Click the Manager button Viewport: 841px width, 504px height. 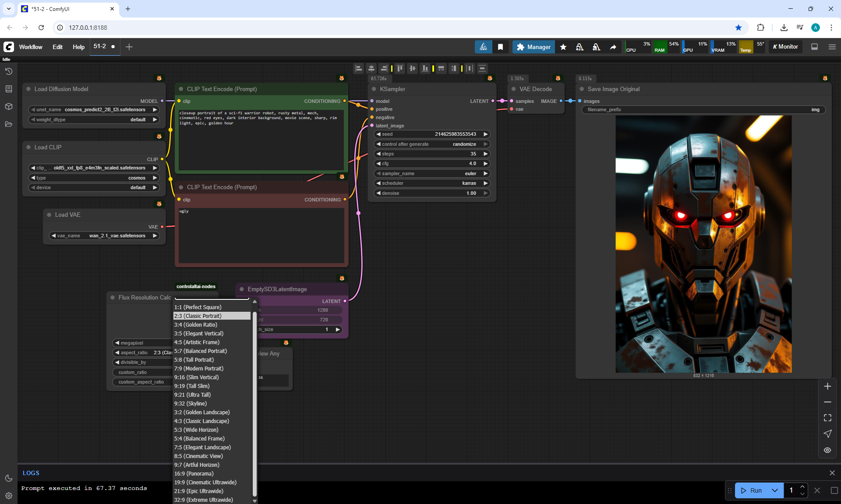(x=533, y=47)
